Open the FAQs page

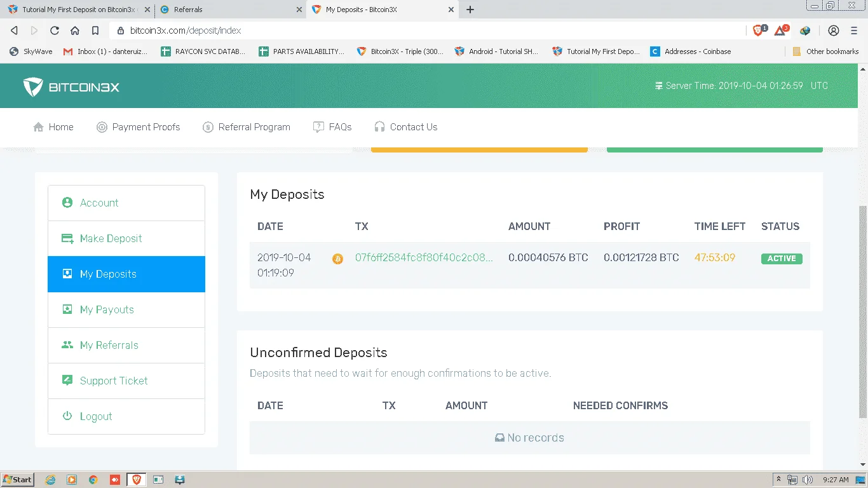[x=332, y=127]
